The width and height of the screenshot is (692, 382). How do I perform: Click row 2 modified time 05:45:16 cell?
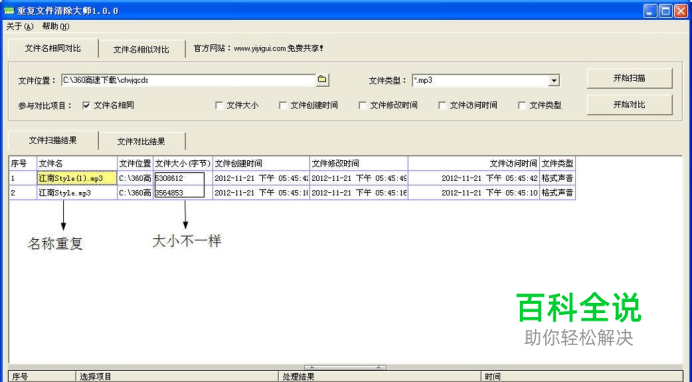click(358, 193)
